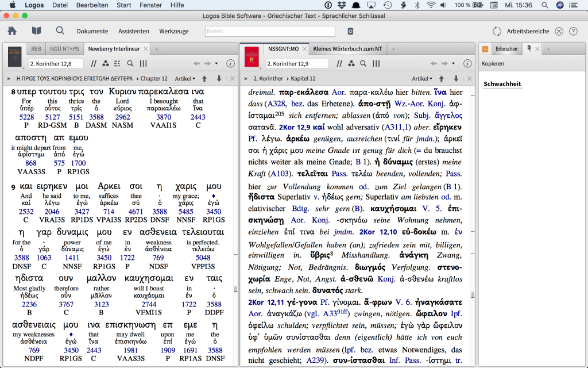588x368 pixels.
Task: Open the Artikel dropdown in NSSGNT panel
Action: (x=422, y=78)
